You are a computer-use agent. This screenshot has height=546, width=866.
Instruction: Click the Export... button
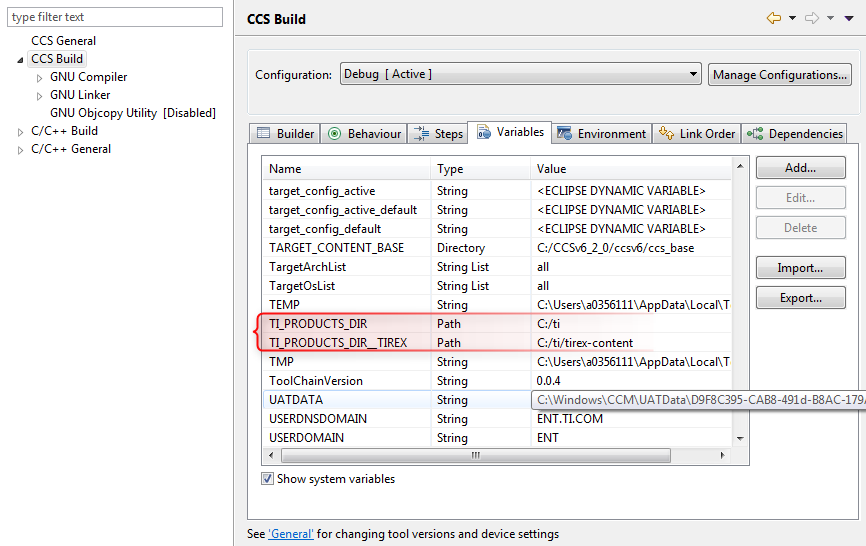tap(800, 298)
